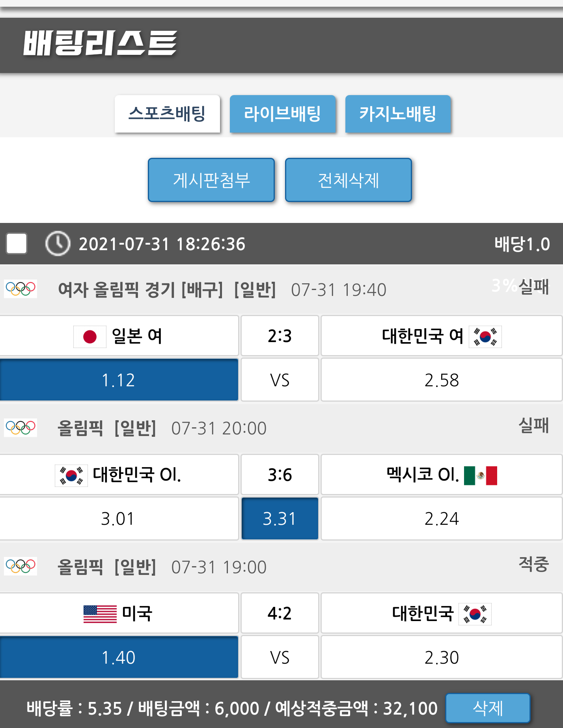This screenshot has height=728, width=563.
Task: Click the United States flag icon
Action: point(100,614)
